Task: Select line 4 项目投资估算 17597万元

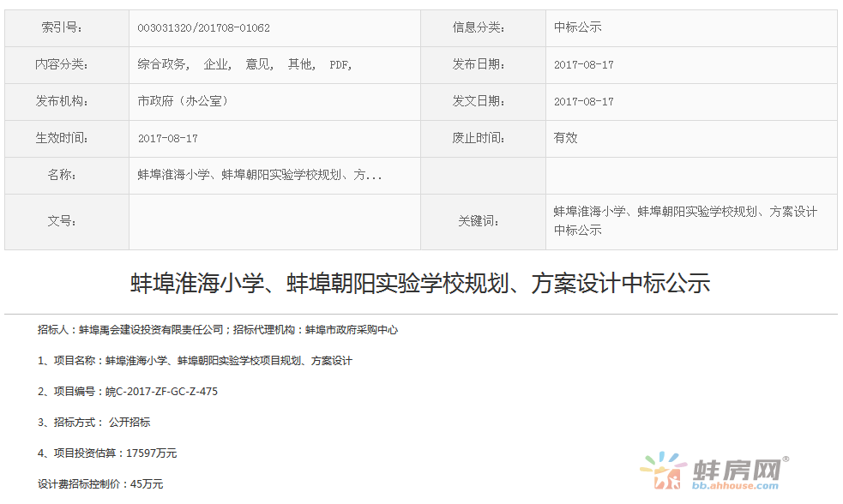Action: click(107, 453)
